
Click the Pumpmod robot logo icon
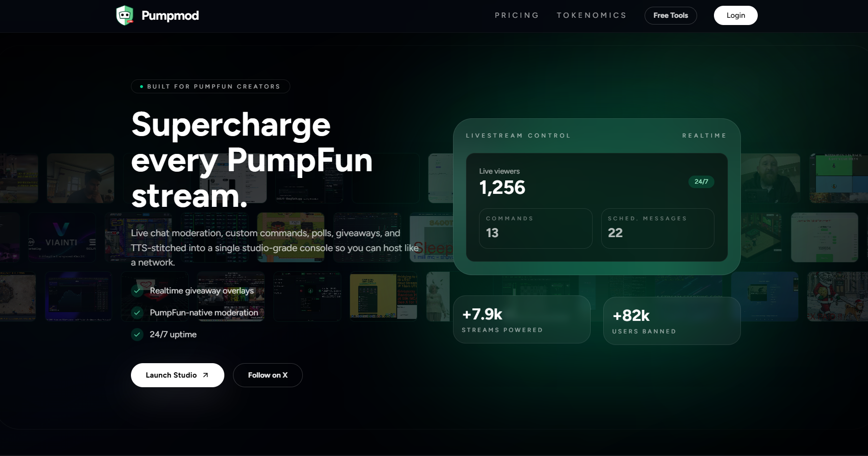[x=126, y=15]
